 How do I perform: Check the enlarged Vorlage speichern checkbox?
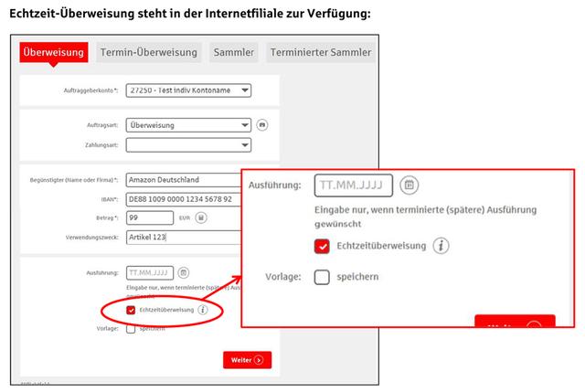tap(322, 277)
